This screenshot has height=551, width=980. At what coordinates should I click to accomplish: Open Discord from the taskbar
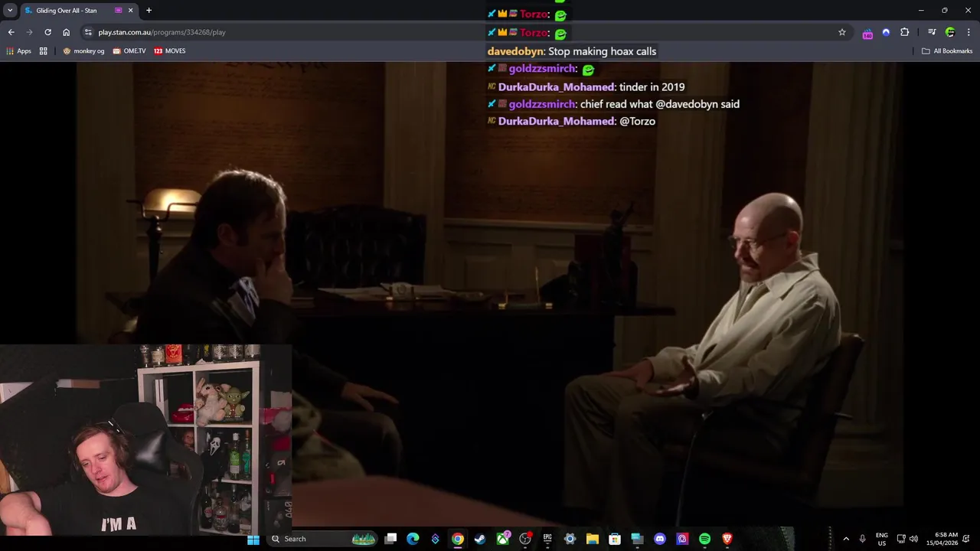coord(660,539)
